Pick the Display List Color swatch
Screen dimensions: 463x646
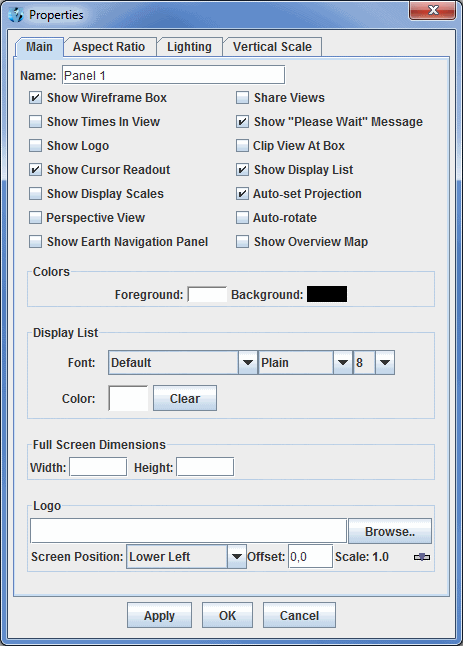[128, 398]
